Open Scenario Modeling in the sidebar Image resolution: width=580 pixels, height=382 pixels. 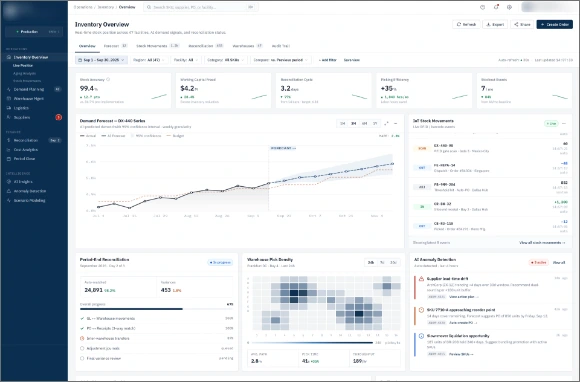pos(34,200)
